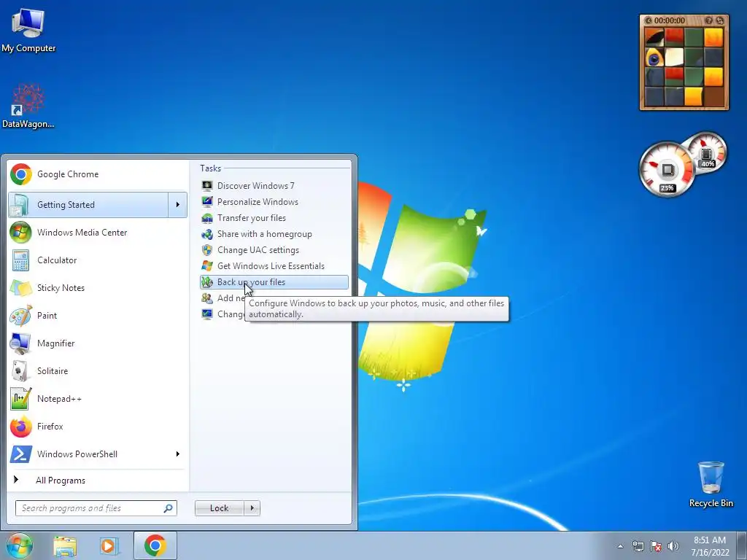Image resolution: width=747 pixels, height=560 pixels.
Task: Click the search magnifier icon
Action: tap(169, 508)
